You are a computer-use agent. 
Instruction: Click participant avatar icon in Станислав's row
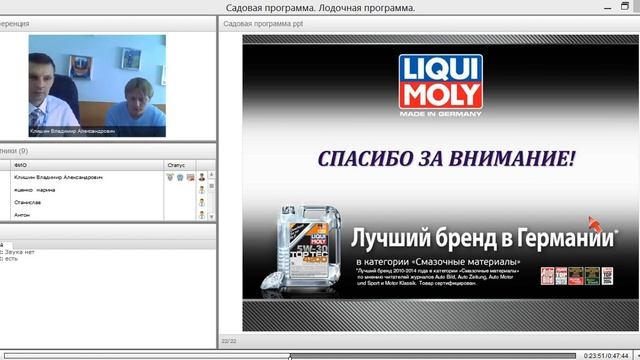202,202
